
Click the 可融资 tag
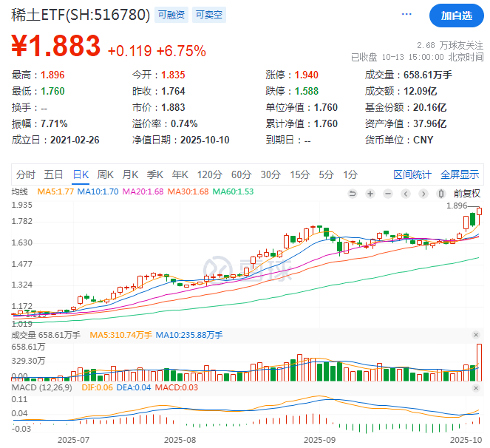pos(172,14)
